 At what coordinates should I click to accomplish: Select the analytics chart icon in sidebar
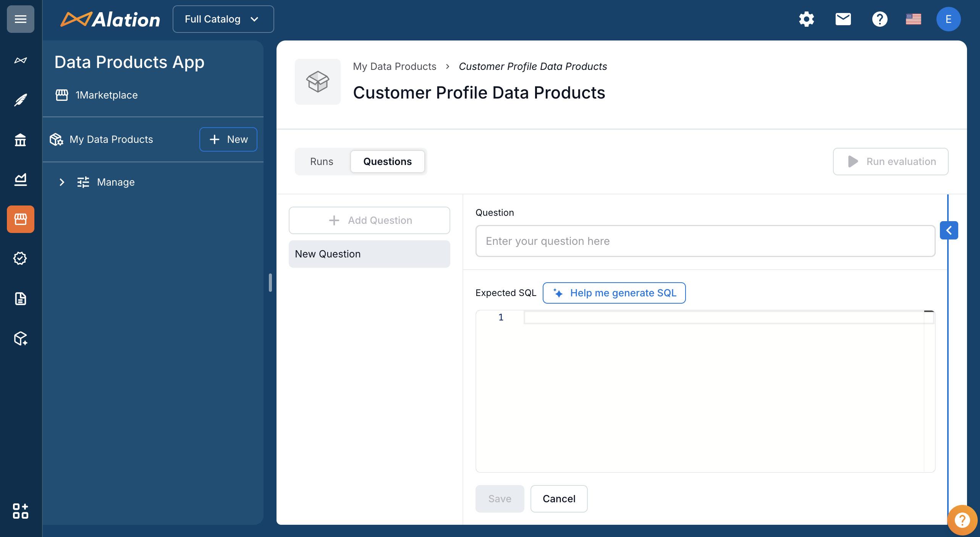point(20,180)
